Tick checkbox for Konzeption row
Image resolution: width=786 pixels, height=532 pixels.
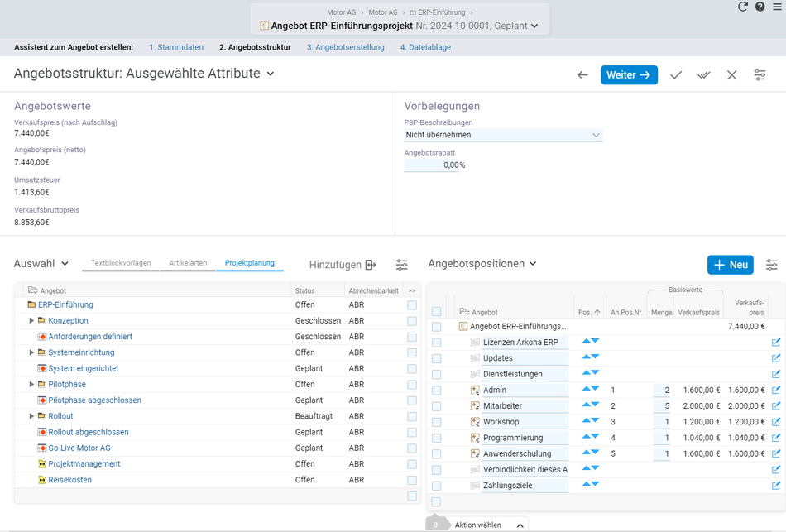point(412,321)
